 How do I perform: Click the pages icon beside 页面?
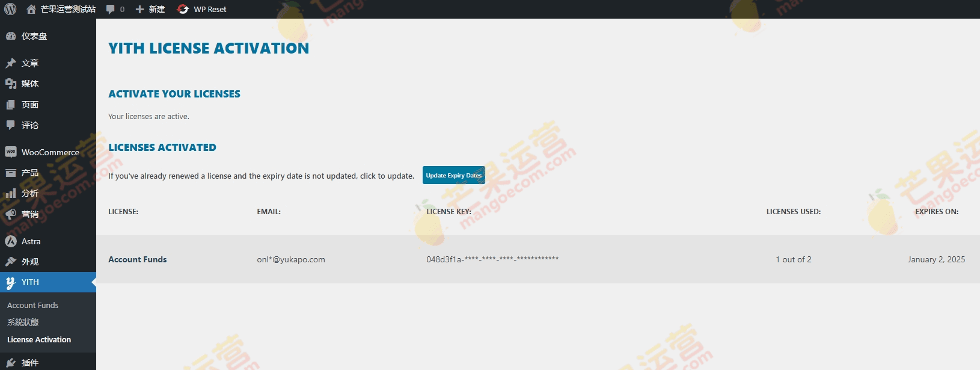click(x=11, y=105)
